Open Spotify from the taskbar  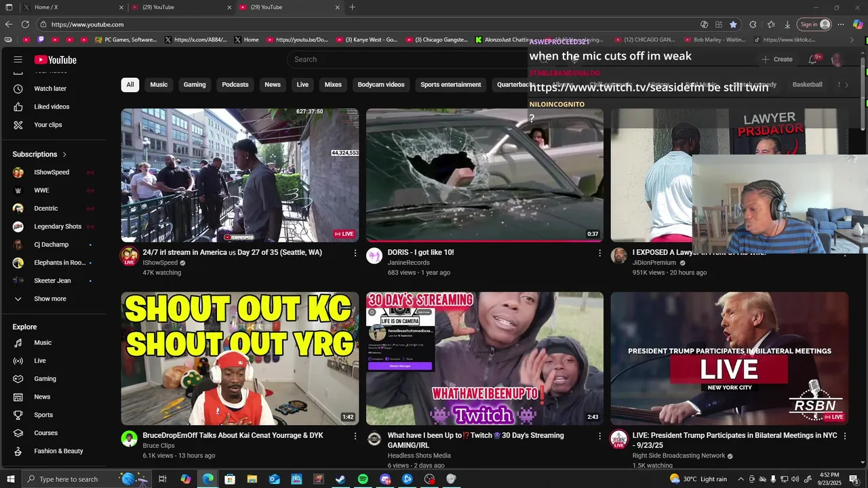click(363, 479)
